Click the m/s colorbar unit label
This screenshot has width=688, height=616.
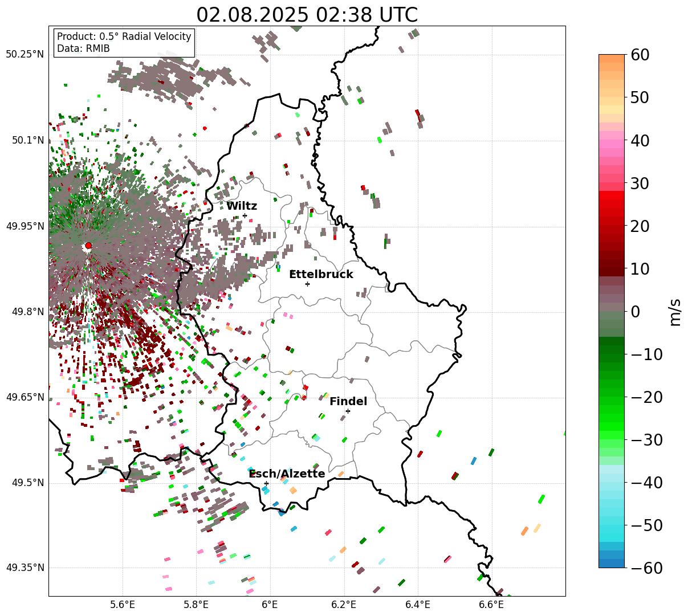click(675, 312)
